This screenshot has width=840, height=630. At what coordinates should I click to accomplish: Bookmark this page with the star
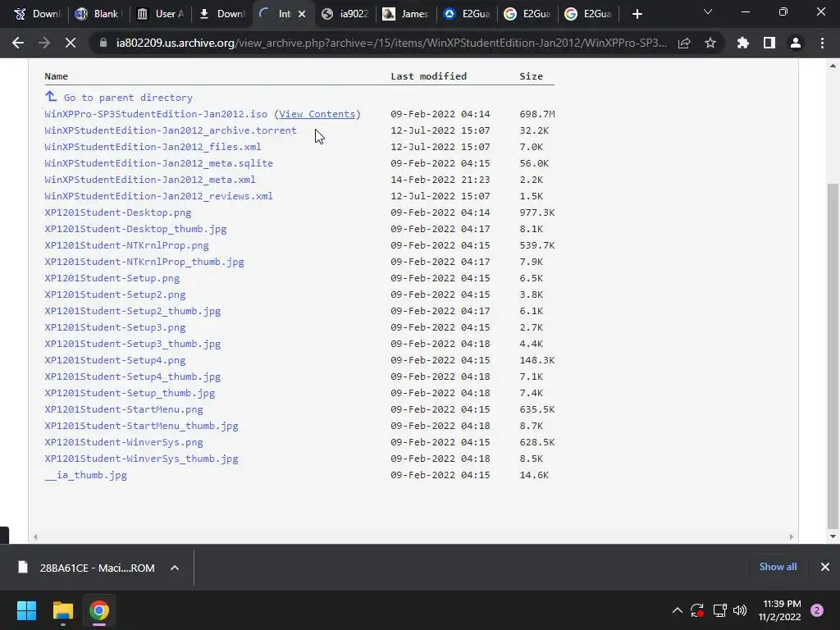tap(710, 43)
